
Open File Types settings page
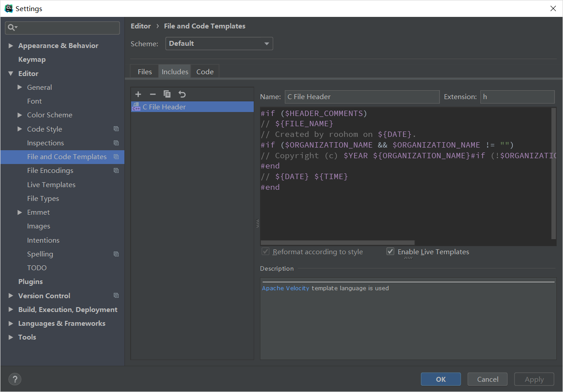(x=43, y=198)
